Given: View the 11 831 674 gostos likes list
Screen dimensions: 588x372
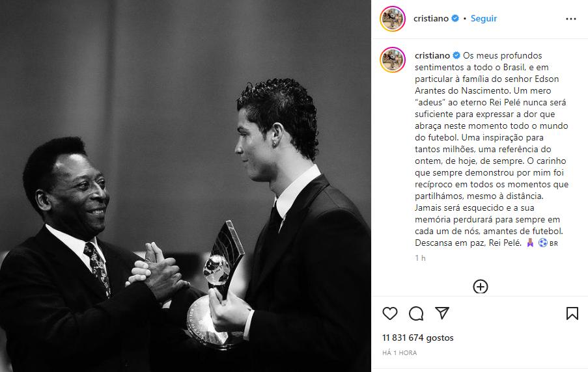Looking at the screenshot, I should point(418,338).
